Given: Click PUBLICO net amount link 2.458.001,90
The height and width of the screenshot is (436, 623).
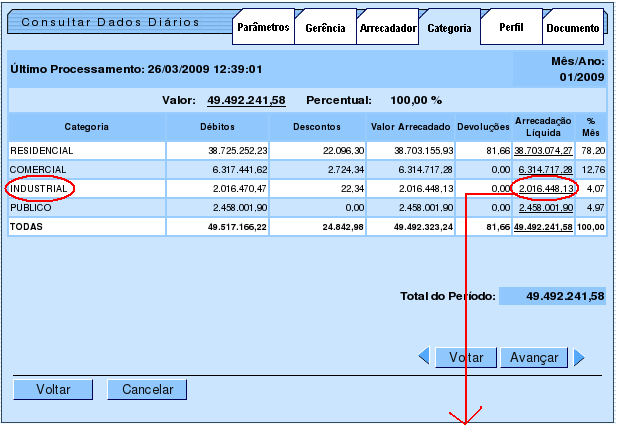Looking at the screenshot, I should 545,207.
